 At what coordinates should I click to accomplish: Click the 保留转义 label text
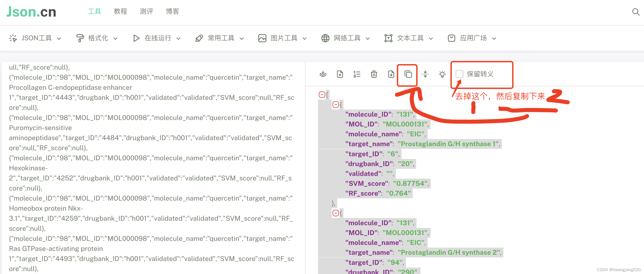[x=480, y=74]
